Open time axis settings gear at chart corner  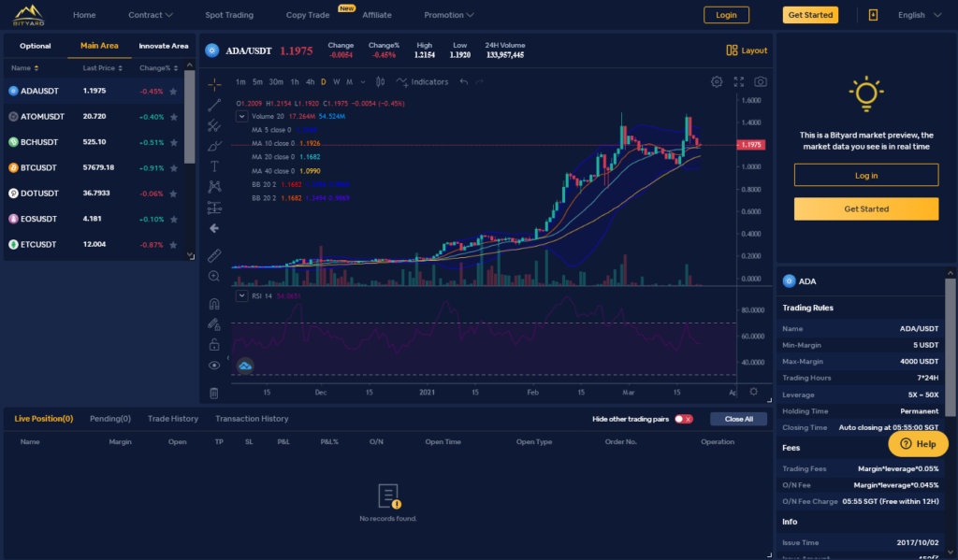pos(754,392)
